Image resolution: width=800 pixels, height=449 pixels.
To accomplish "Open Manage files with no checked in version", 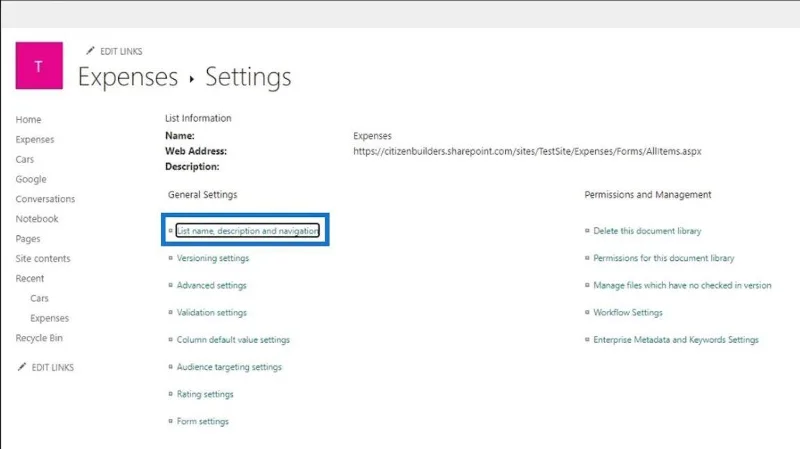I will 682,285.
